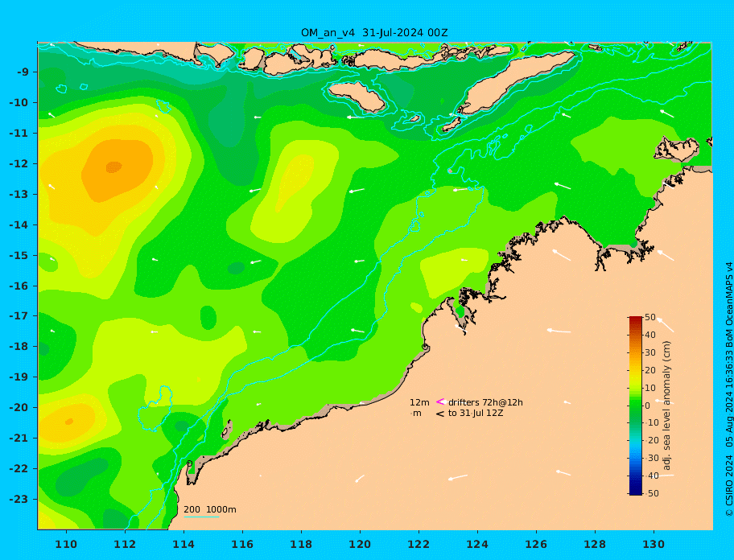The height and width of the screenshot is (560, 734).
Task: Click the color bar tick label 40
Action: [650, 335]
